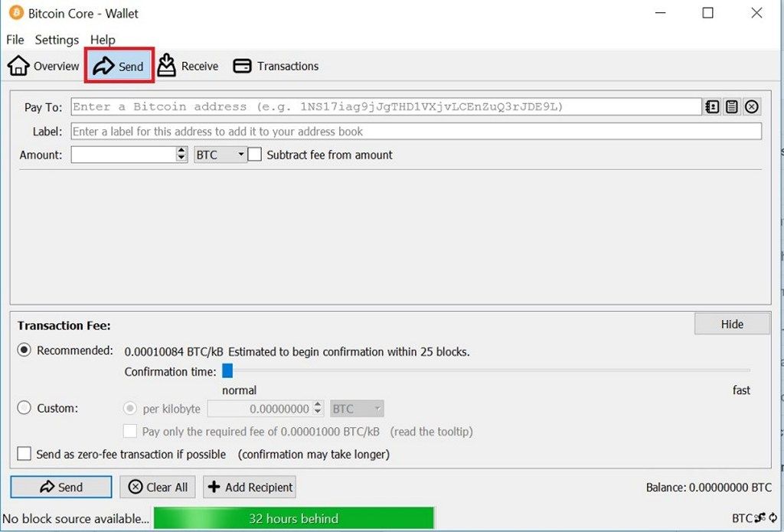This screenshot has height=532, width=784.
Task: Increase the amount with up arrow
Action: click(181, 151)
